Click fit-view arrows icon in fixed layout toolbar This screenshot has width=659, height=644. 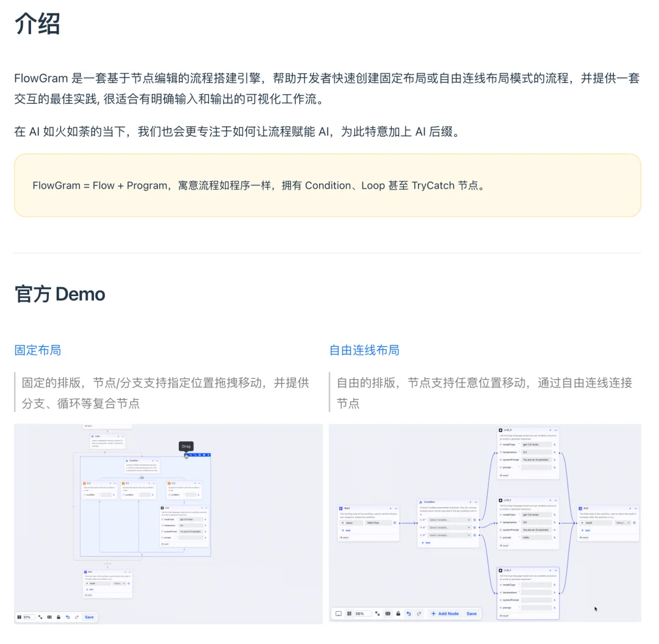[40, 617]
